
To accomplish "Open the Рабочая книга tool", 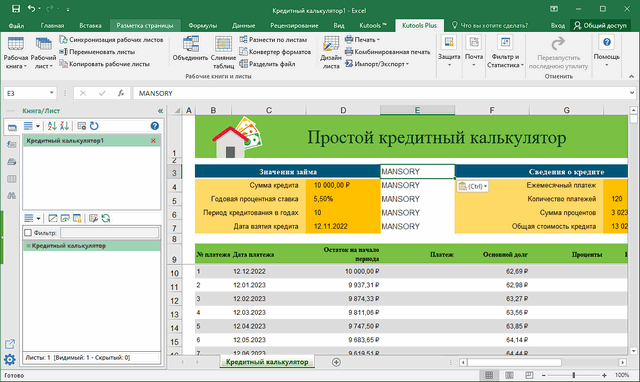I will coord(16,53).
